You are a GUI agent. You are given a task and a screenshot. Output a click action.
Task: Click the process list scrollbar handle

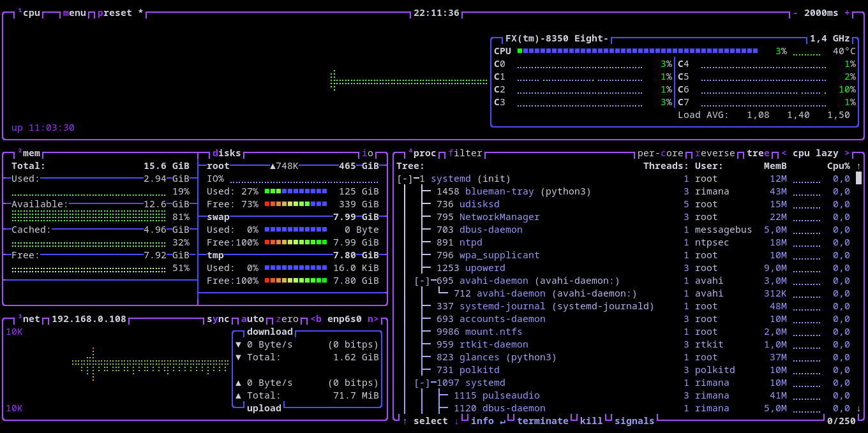coord(858,178)
